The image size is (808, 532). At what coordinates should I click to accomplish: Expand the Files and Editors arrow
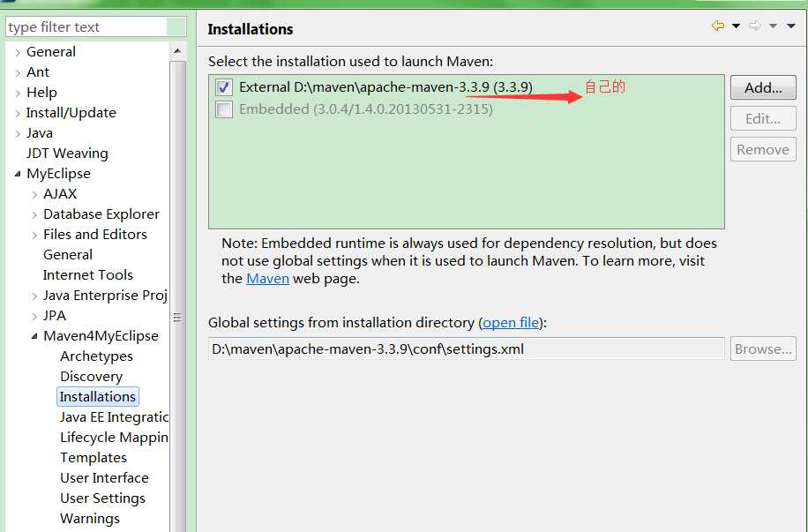pyautogui.click(x=34, y=235)
